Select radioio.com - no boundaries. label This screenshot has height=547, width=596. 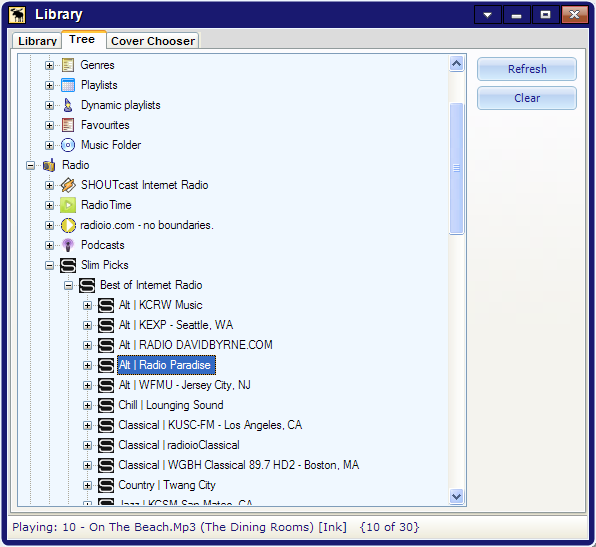(x=147, y=225)
